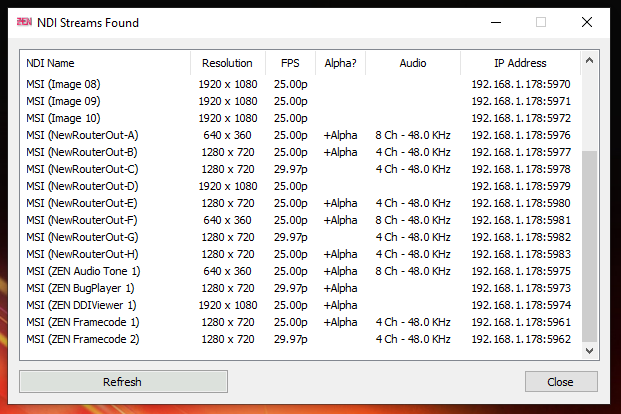Click IP address 192.168.1.178:5979

tap(521, 186)
